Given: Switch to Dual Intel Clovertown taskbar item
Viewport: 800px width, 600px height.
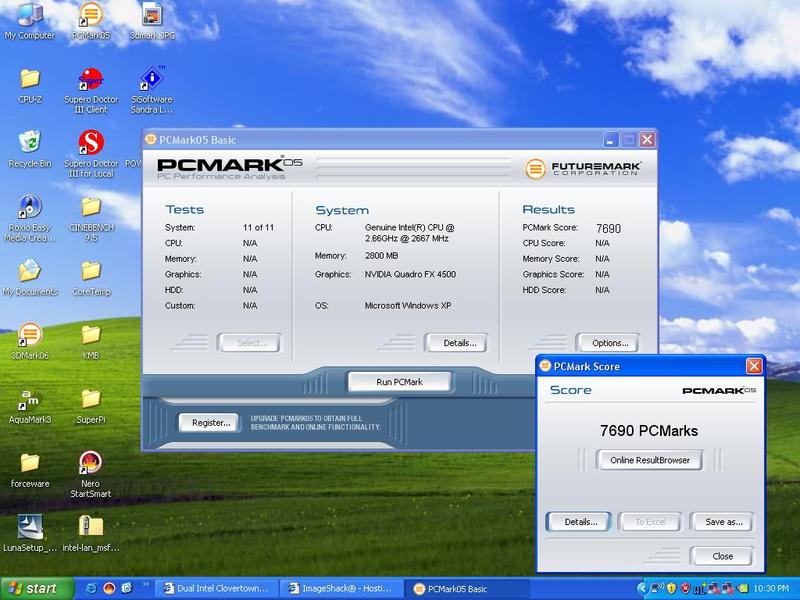Looking at the screenshot, I should point(216,588).
